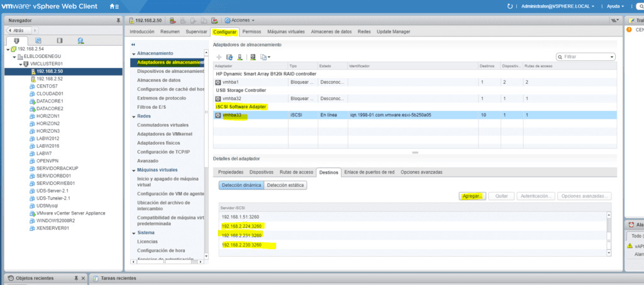
Task: Select the DATACORE1 virtual machine
Action: 50,101
